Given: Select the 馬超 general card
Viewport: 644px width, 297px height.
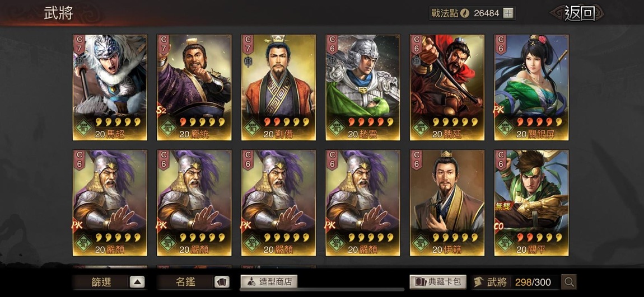Looking at the screenshot, I should [x=110, y=87].
